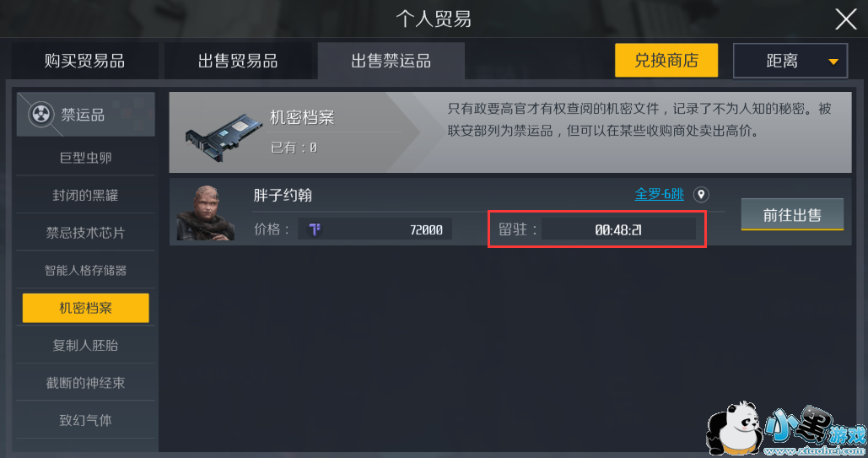Follow the 全罗-6跳 location link

coord(659,194)
